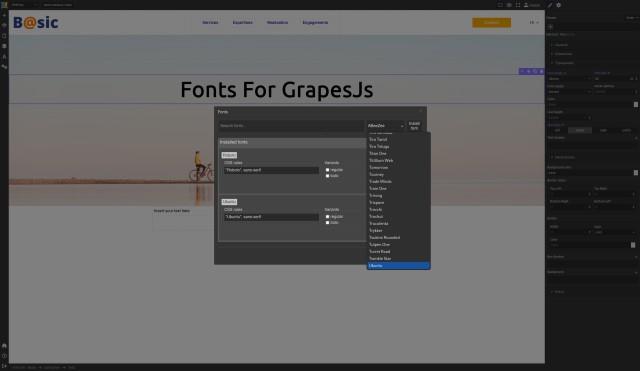This screenshot has width=640, height=371.
Task: Open the font selection dropdown in Fonts dialog
Action: pyautogui.click(x=385, y=126)
